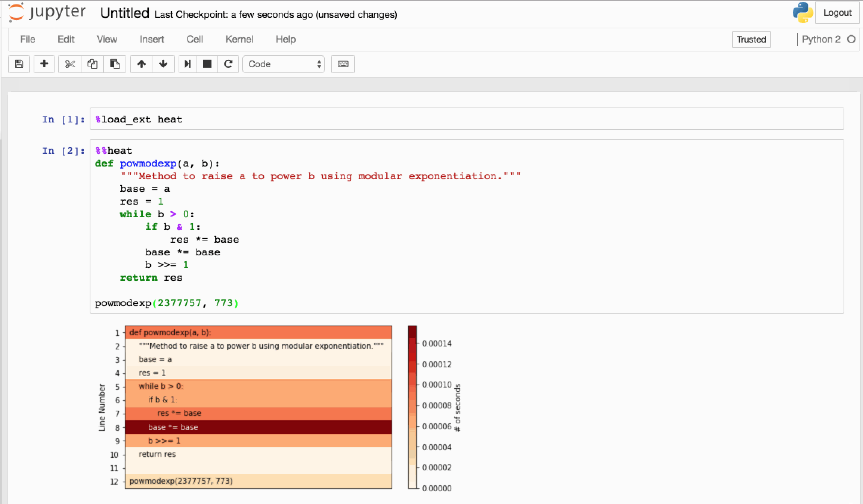Image resolution: width=863 pixels, height=504 pixels.
Task: Open the Cell menu
Action: (x=195, y=39)
